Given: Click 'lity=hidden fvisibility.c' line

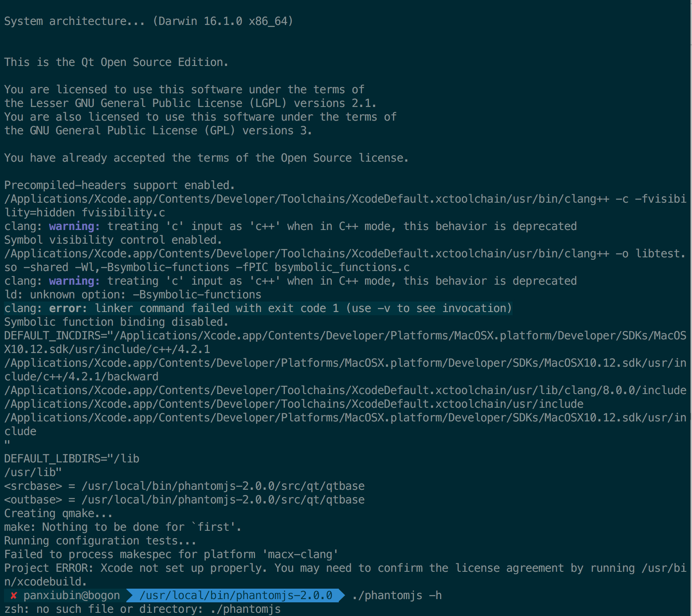Looking at the screenshot, I should [x=84, y=213].
